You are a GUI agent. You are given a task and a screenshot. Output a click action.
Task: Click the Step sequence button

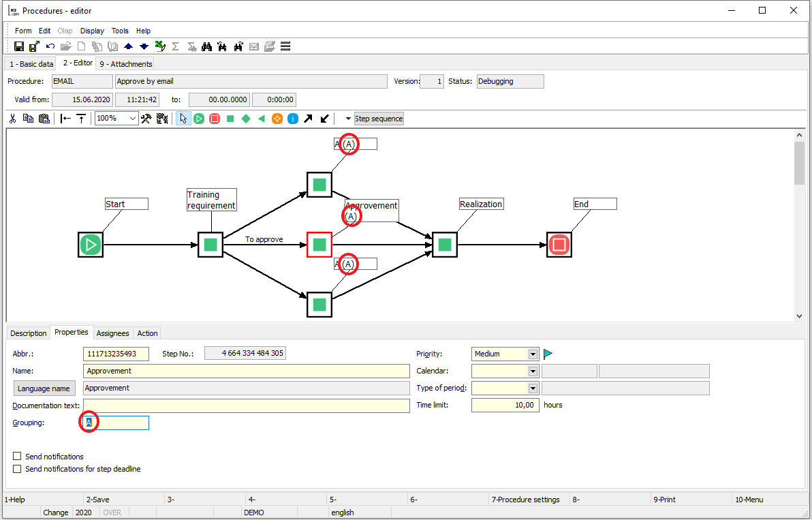click(x=379, y=119)
